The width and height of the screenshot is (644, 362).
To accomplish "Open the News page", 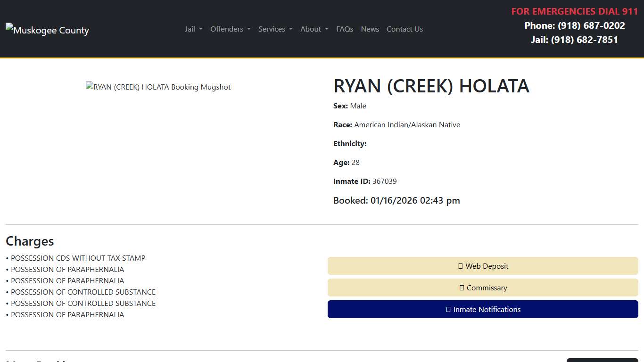I will [x=370, y=29].
